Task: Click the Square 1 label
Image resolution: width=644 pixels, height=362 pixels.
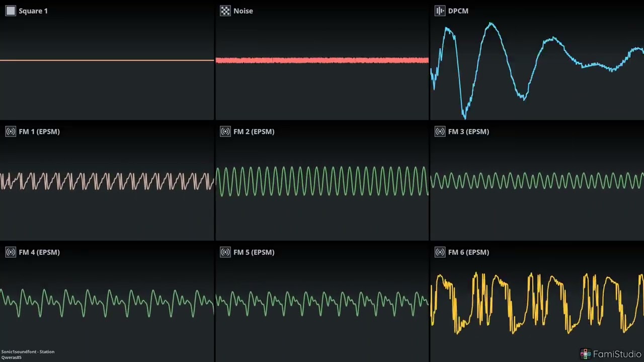Action: click(33, 11)
